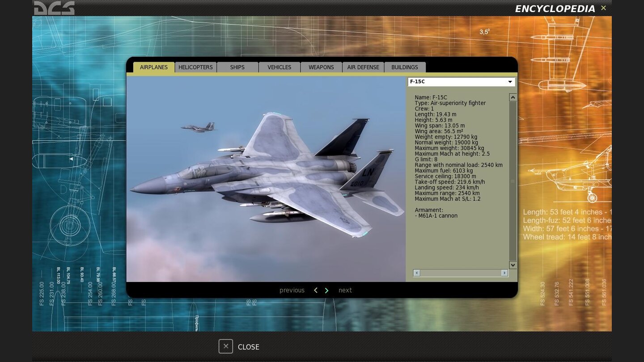Click 'Maximum range: 2540 km' text

coord(447,194)
